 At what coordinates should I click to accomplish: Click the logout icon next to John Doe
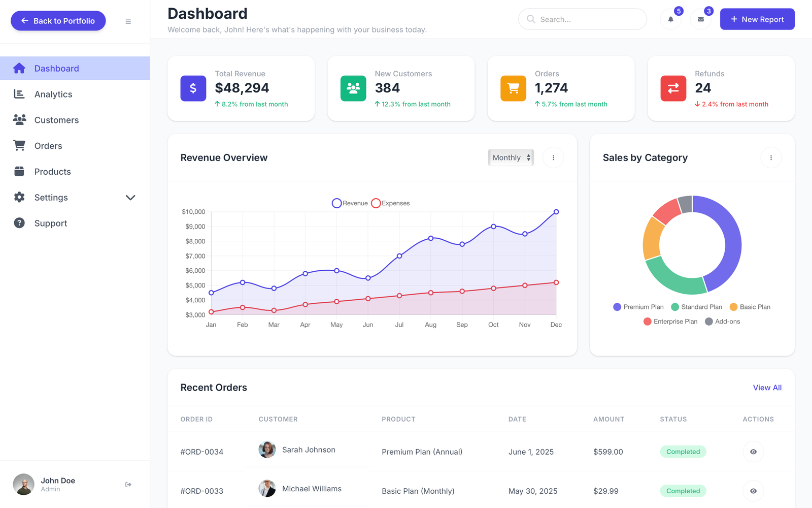point(128,484)
